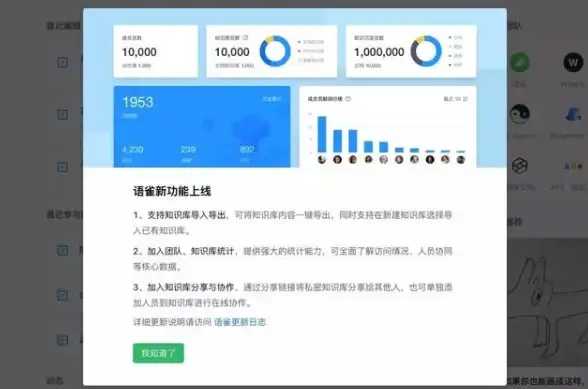The height and width of the screenshot is (389, 588).
Task: Click the 4,230 value on the blue card
Action: (x=133, y=149)
